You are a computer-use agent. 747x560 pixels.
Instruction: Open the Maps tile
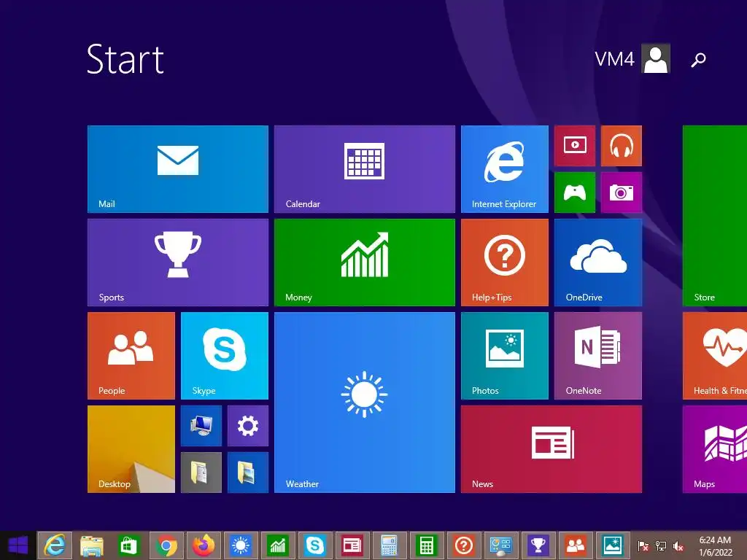[715, 449]
